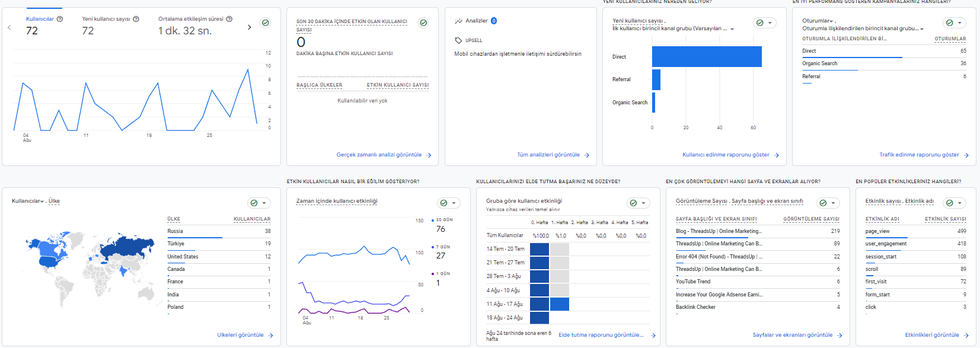The width and height of the screenshot is (980, 348).
Task: Click the Direct bar in channel chart
Action: pos(707,57)
